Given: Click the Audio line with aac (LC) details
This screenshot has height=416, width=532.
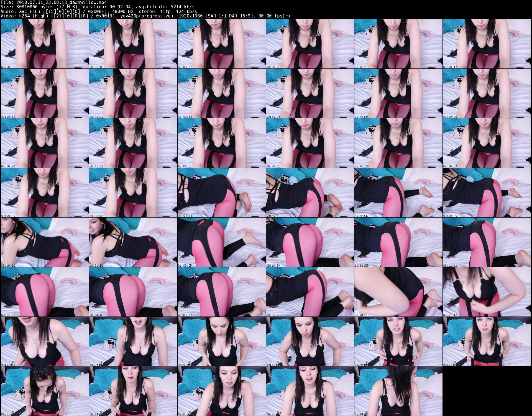Looking at the screenshot, I should pos(99,11).
